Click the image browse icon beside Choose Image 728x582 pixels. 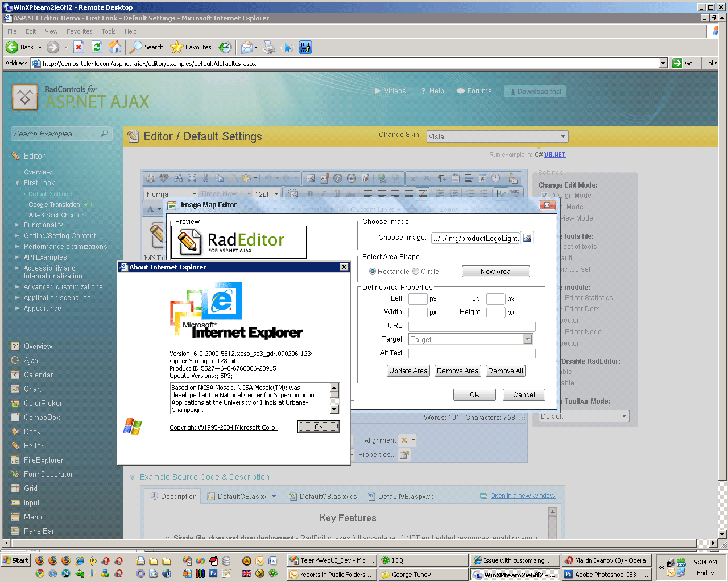tap(527, 238)
